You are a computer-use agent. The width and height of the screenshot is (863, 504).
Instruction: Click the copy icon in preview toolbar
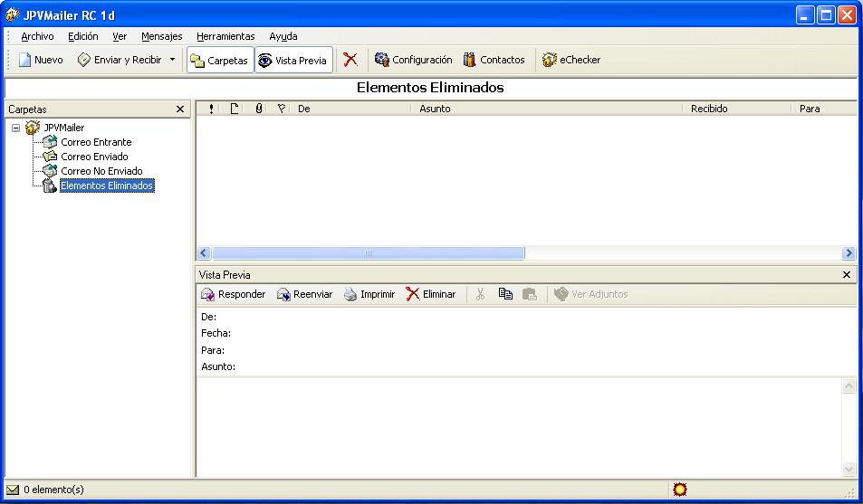505,294
